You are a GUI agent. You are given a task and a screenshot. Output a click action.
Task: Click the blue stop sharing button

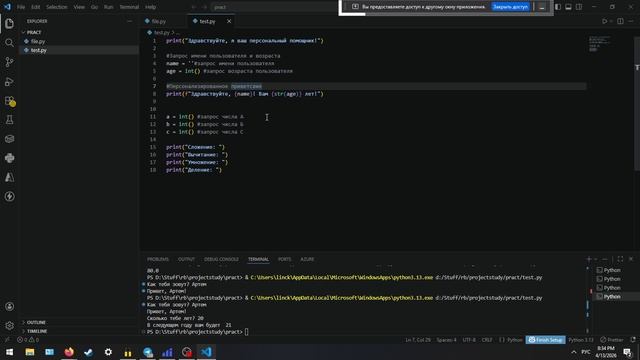(510, 7)
